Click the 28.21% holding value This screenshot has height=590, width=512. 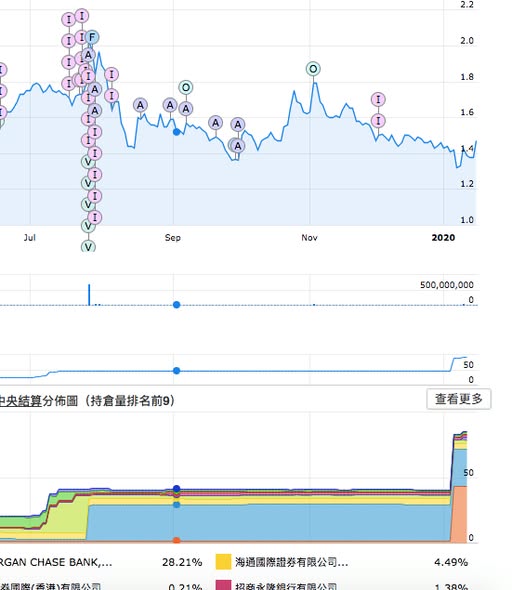pos(182,562)
